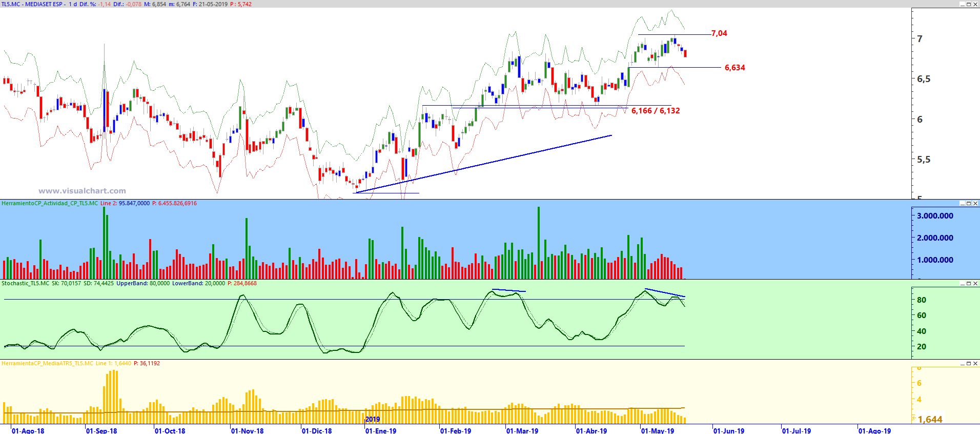Click the 1,644 value on ATR axis

coord(930,420)
